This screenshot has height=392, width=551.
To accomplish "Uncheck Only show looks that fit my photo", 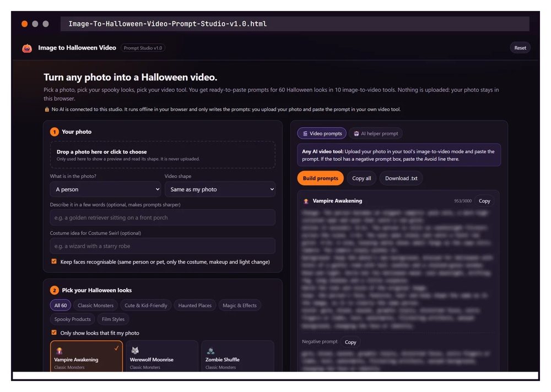I will pos(54,333).
